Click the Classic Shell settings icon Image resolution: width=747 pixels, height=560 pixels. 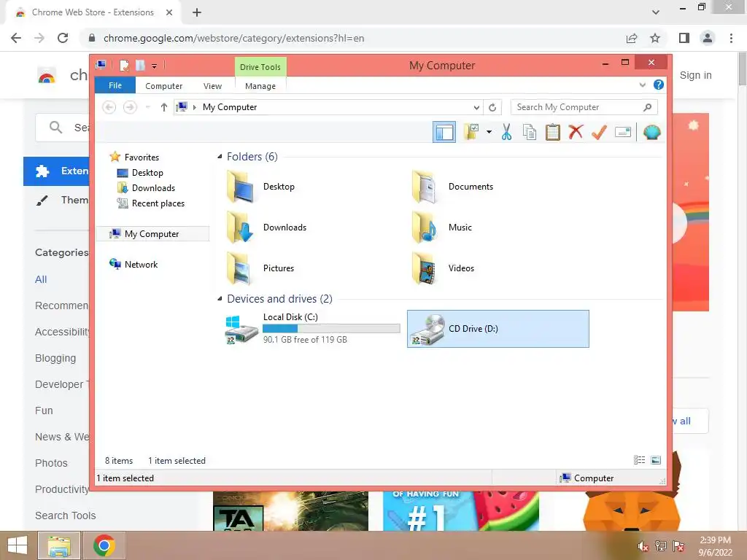(x=651, y=132)
